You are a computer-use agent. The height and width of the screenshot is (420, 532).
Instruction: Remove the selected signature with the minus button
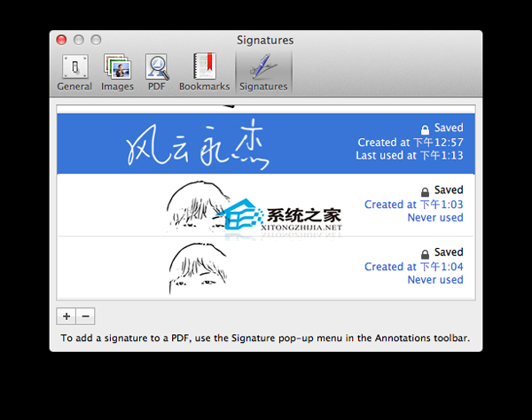point(85,316)
